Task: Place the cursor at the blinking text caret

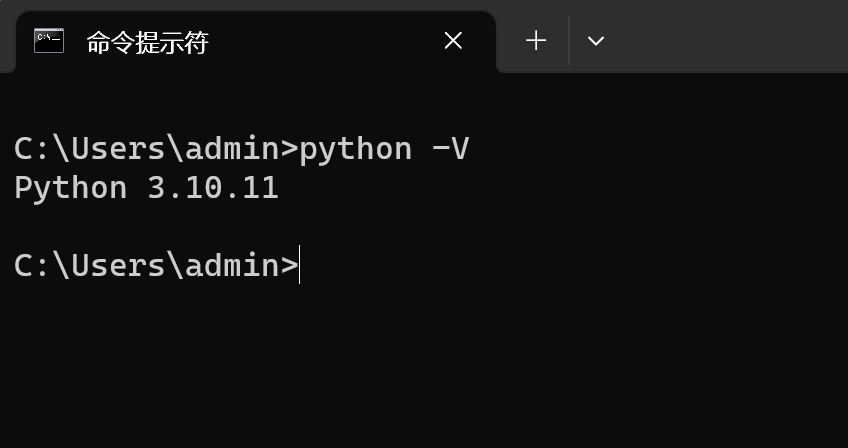Action: tap(299, 265)
